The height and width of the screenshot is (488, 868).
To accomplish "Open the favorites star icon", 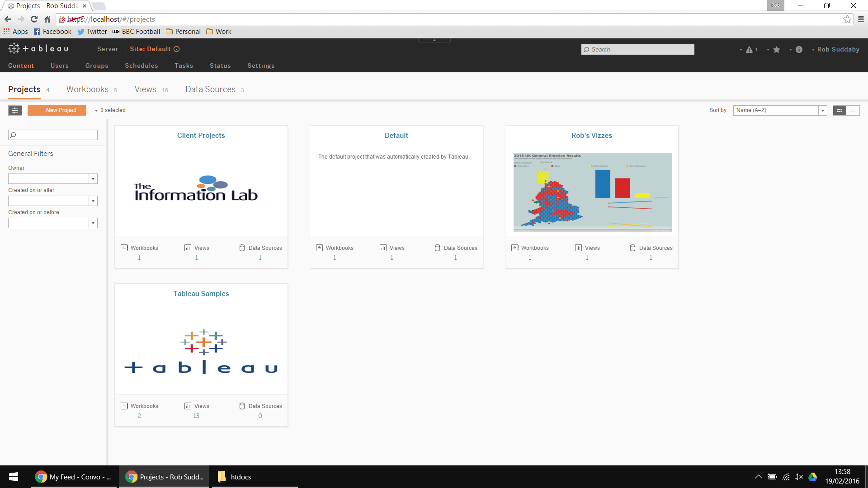I will click(x=777, y=50).
